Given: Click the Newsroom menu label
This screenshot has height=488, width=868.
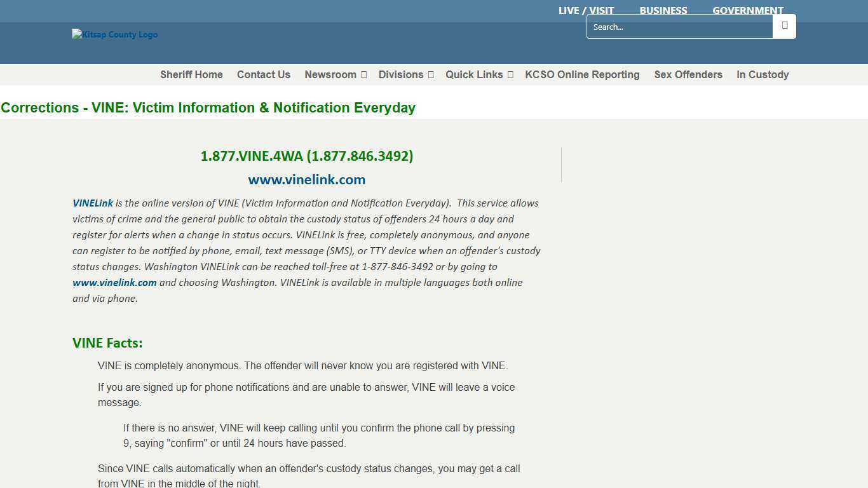Looking at the screenshot, I should tap(330, 75).
